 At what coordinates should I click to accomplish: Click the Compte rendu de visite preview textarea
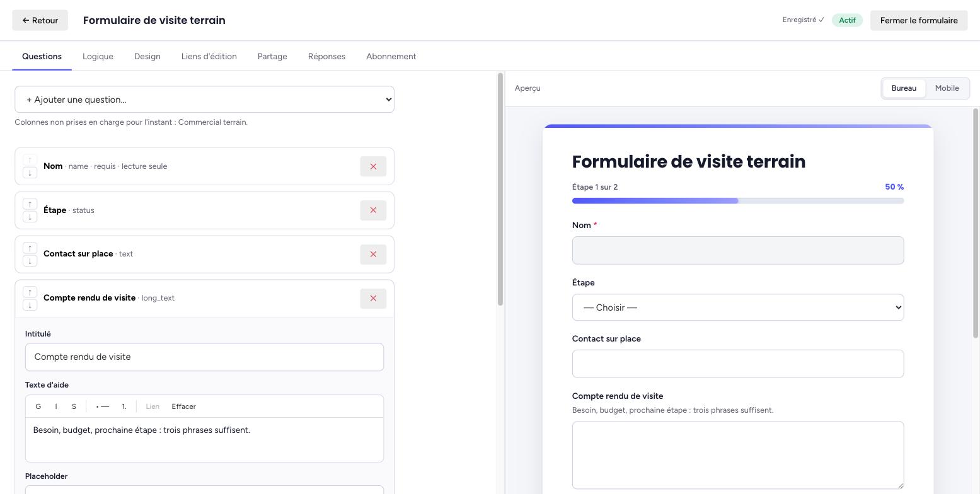pos(738,455)
